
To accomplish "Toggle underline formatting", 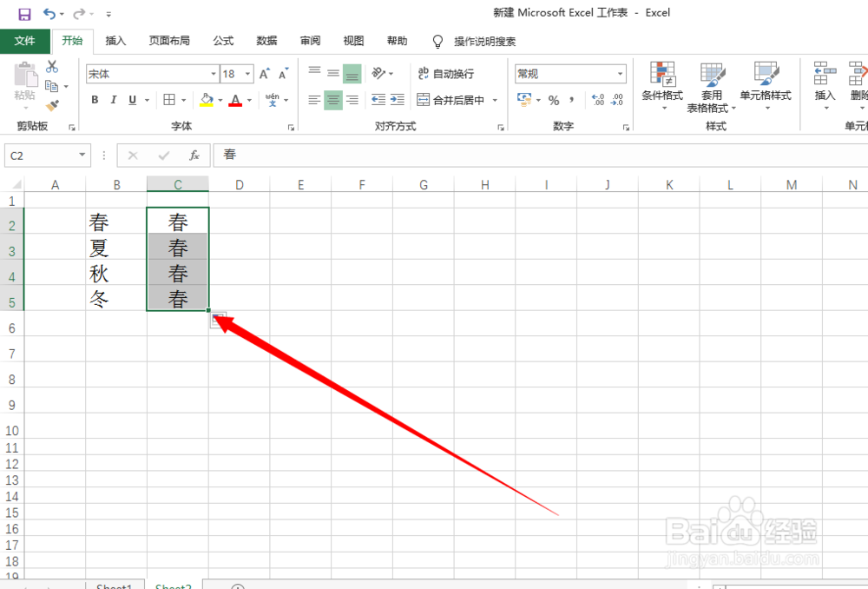I will (132, 100).
